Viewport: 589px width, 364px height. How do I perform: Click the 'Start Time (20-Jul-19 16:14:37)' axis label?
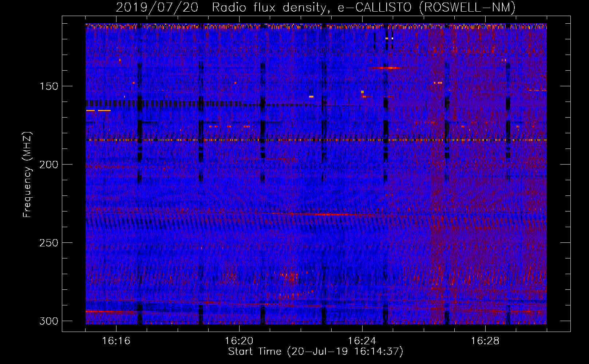(x=316, y=352)
